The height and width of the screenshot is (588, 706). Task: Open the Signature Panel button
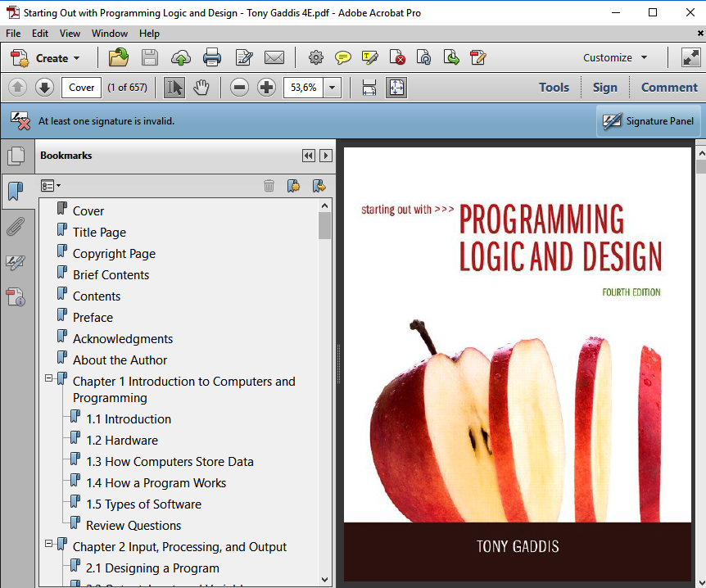click(649, 121)
